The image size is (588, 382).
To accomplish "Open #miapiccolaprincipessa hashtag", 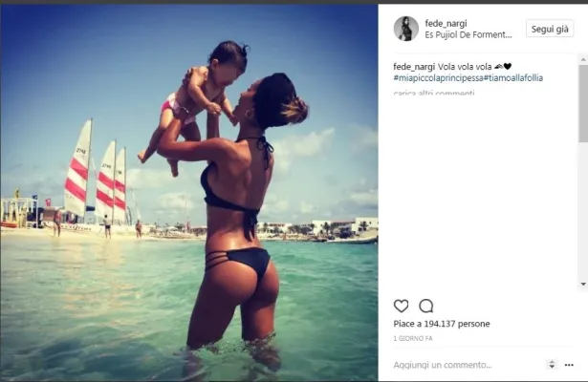I will click(438, 78).
